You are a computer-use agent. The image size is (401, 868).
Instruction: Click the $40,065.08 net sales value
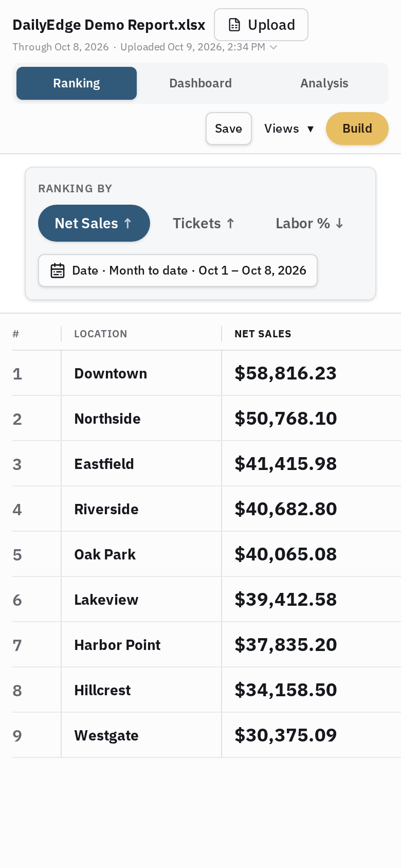pos(286,554)
